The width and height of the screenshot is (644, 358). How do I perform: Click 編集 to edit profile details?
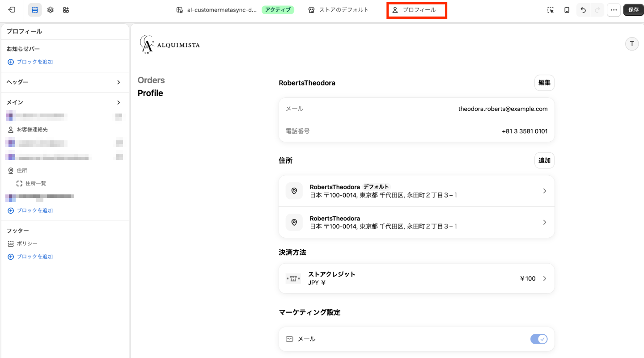(x=544, y=83)
